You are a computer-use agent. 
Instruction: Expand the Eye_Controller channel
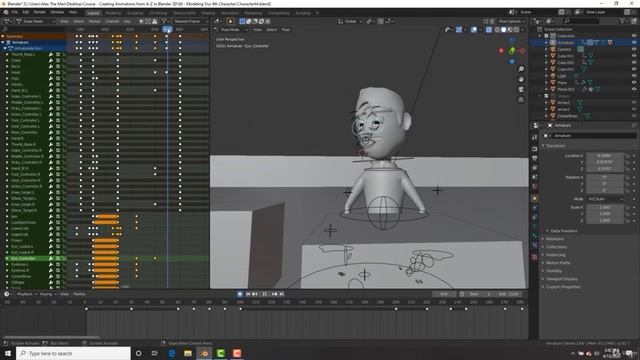click(x=7, y=258)
